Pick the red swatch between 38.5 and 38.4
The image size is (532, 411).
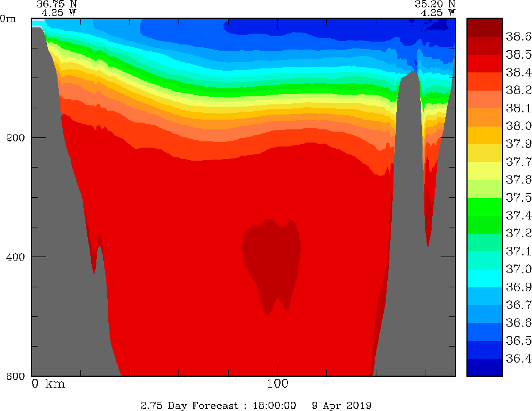coord(485,63)
